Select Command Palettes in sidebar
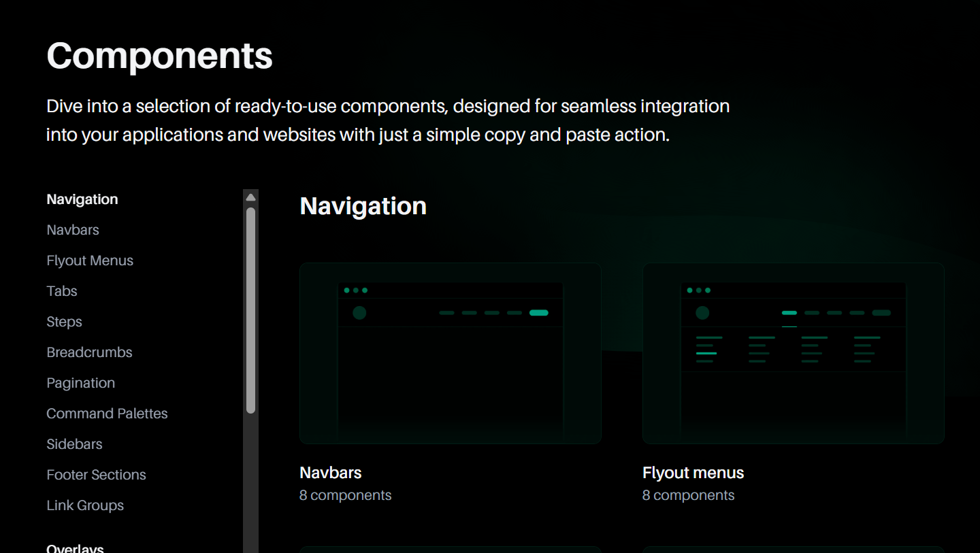980x553 pixels. pyautogui.click(x=107, y=414)
